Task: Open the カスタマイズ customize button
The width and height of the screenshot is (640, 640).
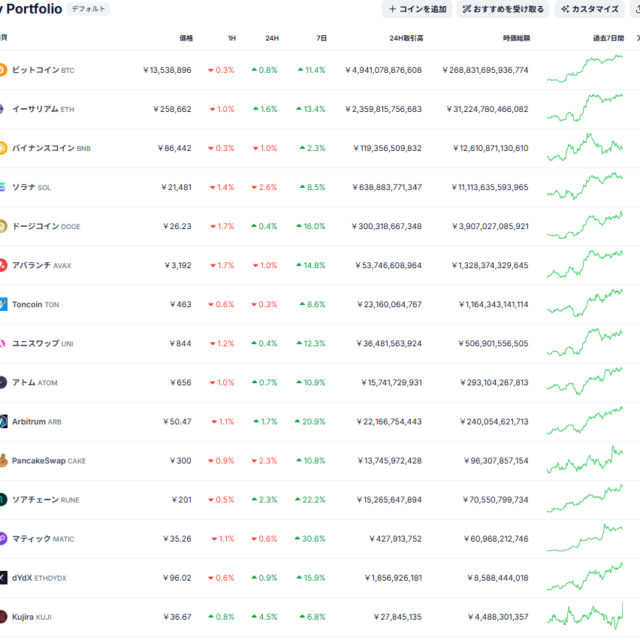Action: tap(589, 9)
